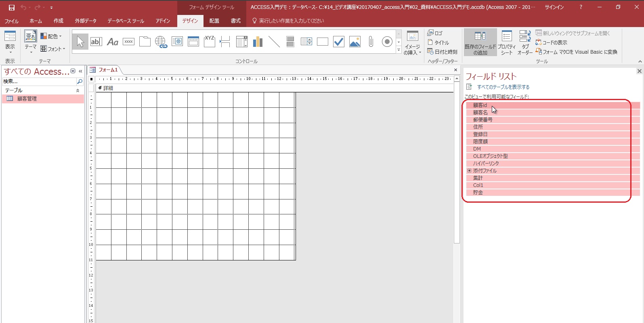Click the 実行したい作業を入力してください box
Viewport: 644px width, 323px height.
click(x=291, y=21)
